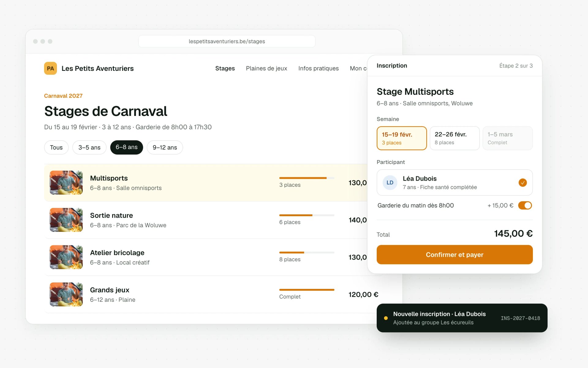Viewport: 588px width, 368px height.
Task: Click Confirmer et payer button
Action: click(x=454, y=255)
